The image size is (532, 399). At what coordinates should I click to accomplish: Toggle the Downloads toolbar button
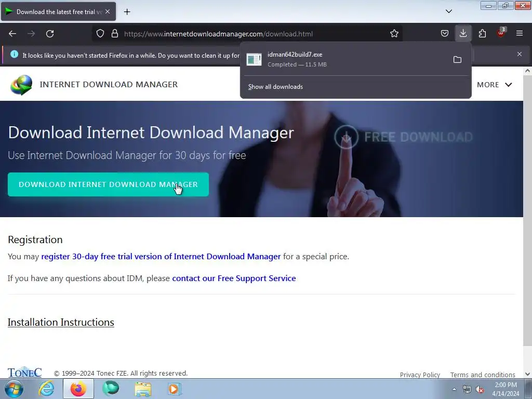pos(463,33)
